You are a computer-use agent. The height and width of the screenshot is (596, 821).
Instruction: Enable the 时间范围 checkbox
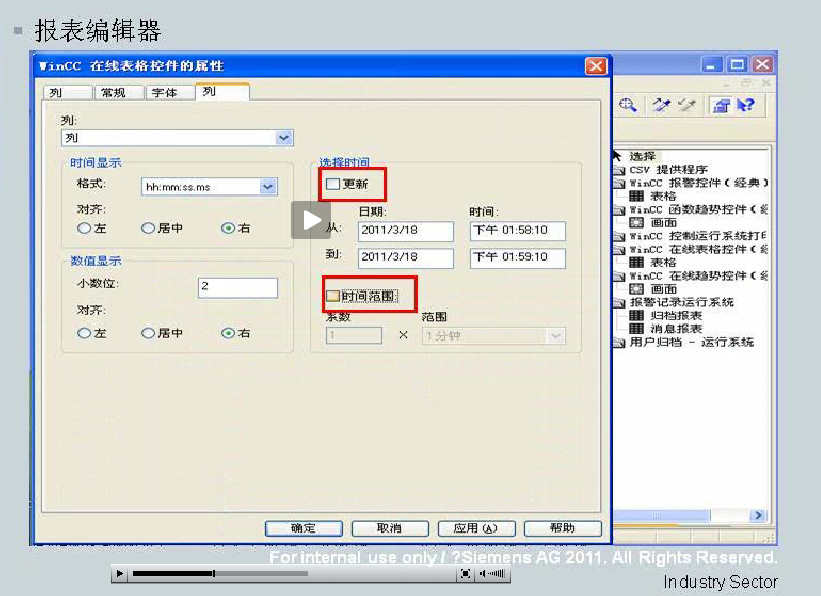point(332,296)
